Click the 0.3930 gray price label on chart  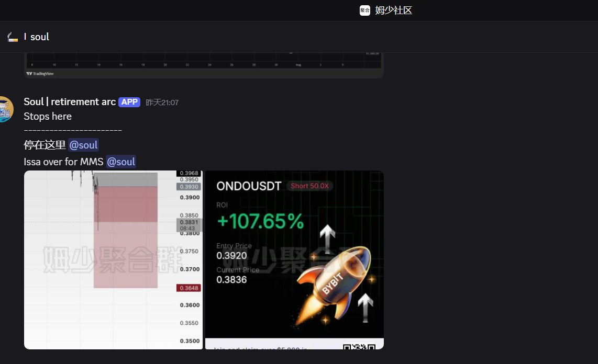pos(189,187)
